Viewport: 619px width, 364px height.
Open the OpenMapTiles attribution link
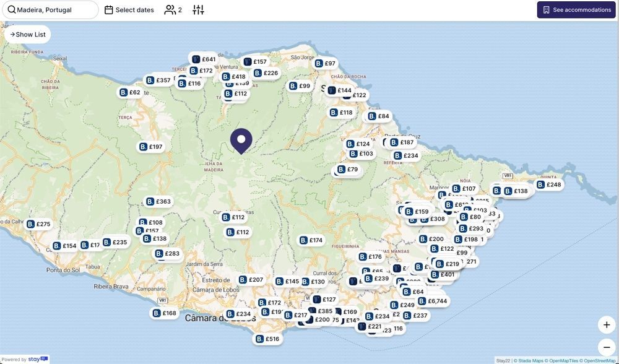click(562, 360)
